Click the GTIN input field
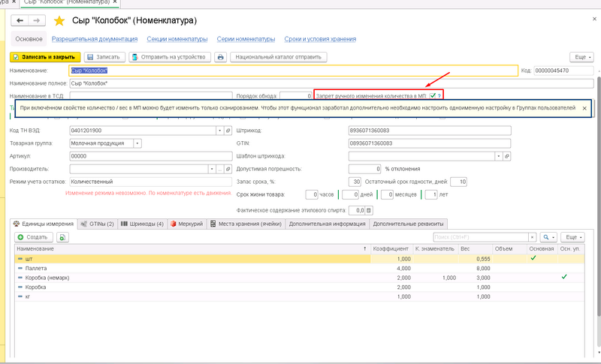Image resolution: width=601 pixels, height=364 pixels. (x=430, y=143)
